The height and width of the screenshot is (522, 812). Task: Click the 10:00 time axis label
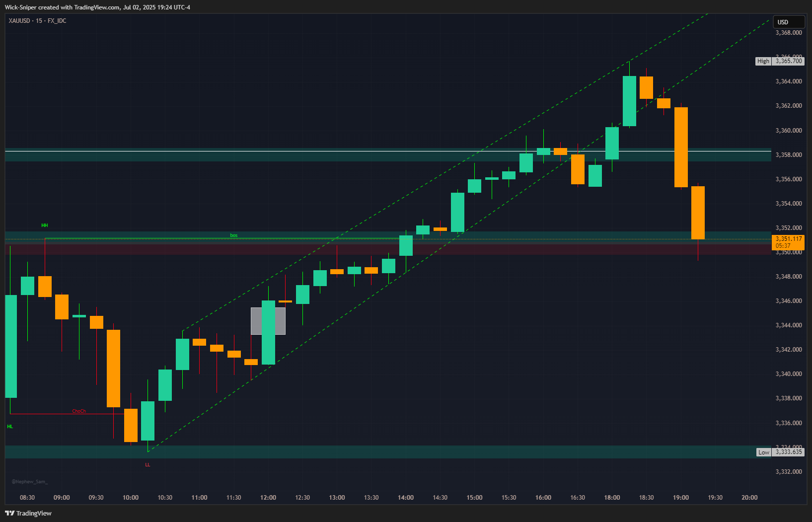pos(131,498)
